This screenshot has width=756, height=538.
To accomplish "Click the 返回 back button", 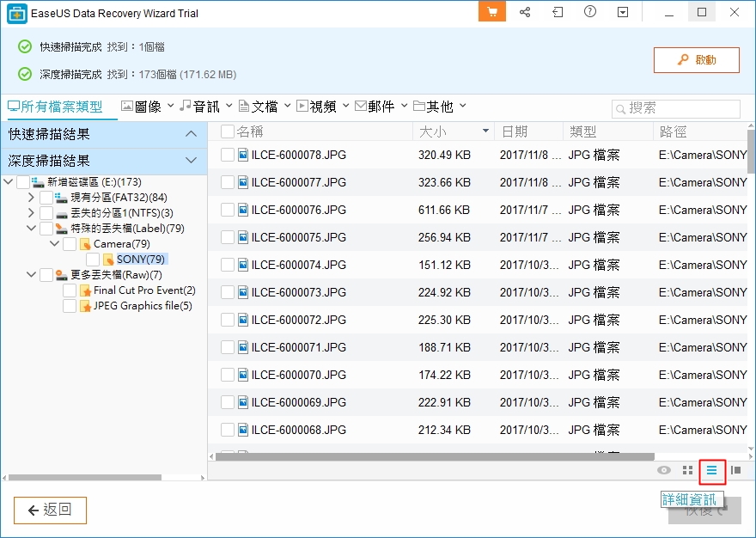I will tap(50, 510).
